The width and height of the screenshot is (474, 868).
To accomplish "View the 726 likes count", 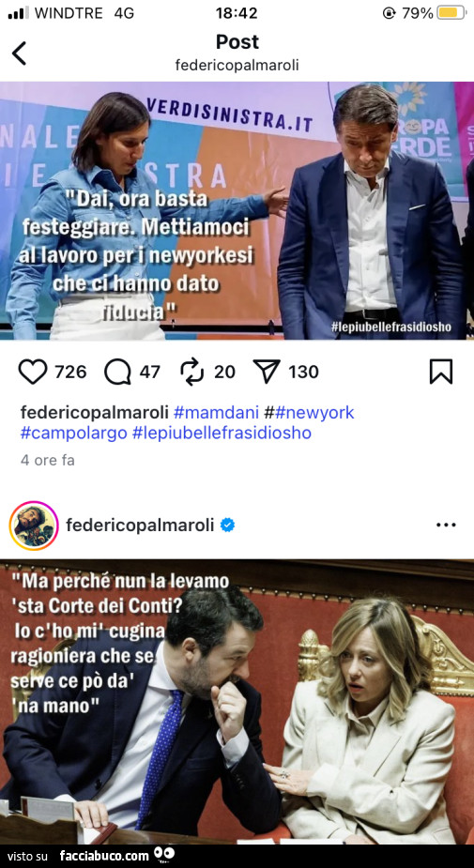I will (70, 372).
